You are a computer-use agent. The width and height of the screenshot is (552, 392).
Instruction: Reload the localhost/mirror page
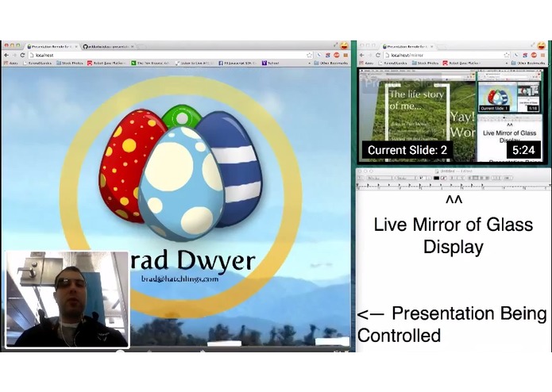[378, 56]
